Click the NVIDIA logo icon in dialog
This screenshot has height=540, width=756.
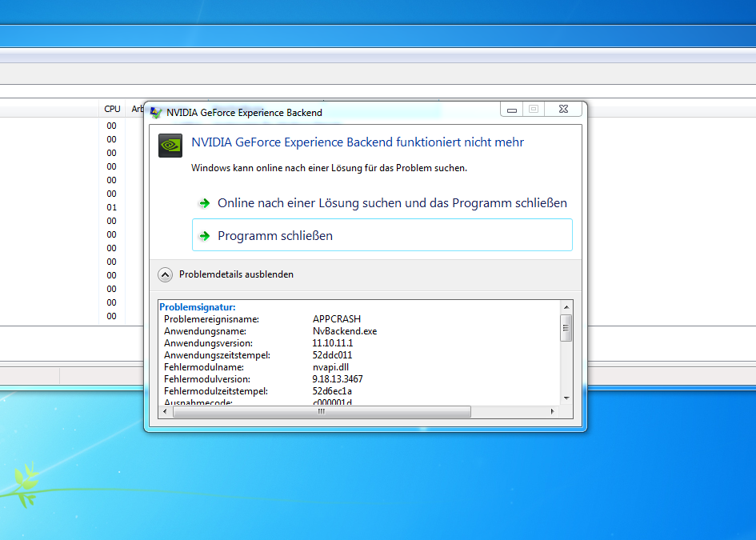[x=170, y=145]
